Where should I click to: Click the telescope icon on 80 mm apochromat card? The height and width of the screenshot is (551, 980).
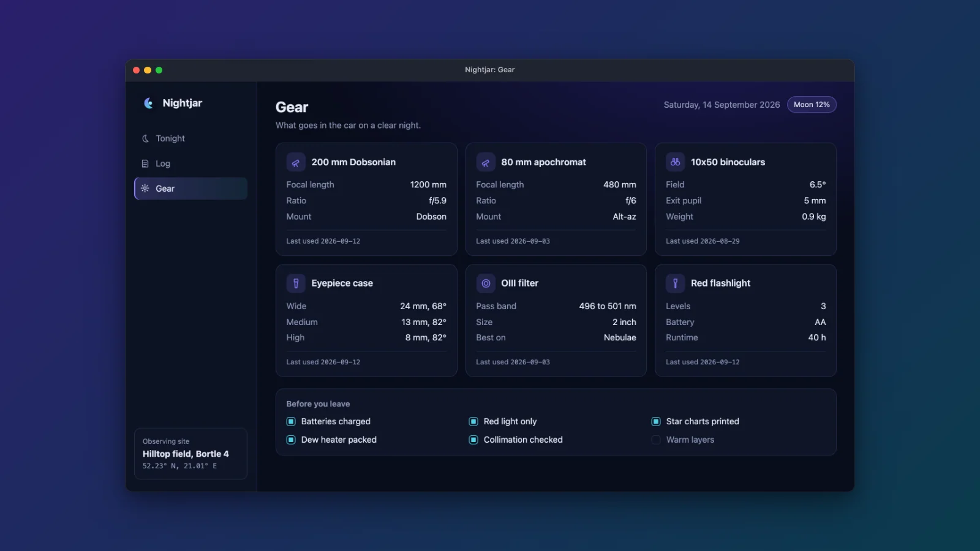point(486,162)
